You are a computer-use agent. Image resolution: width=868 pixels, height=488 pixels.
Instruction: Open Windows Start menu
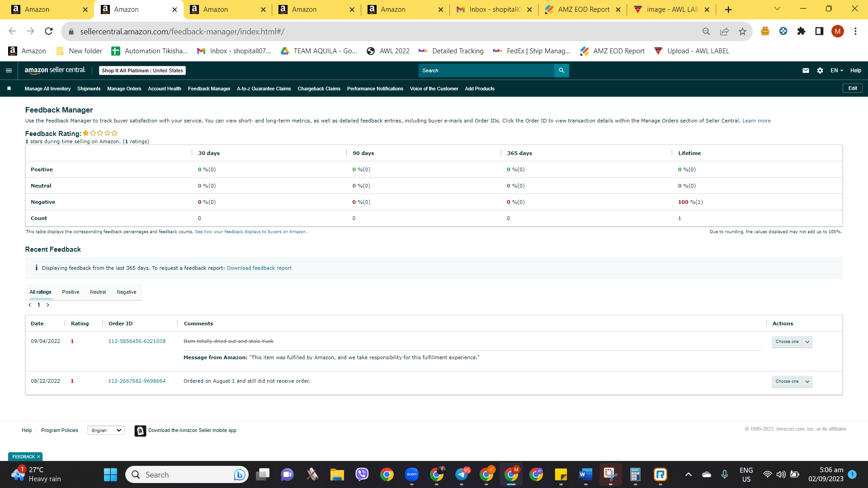[x=110, y=474]
